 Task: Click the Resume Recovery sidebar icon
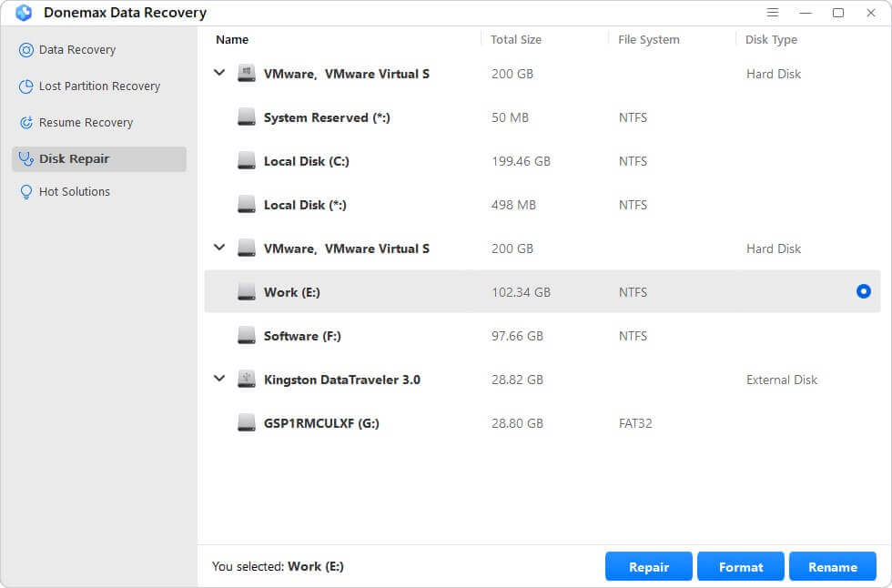pos(25,123)
